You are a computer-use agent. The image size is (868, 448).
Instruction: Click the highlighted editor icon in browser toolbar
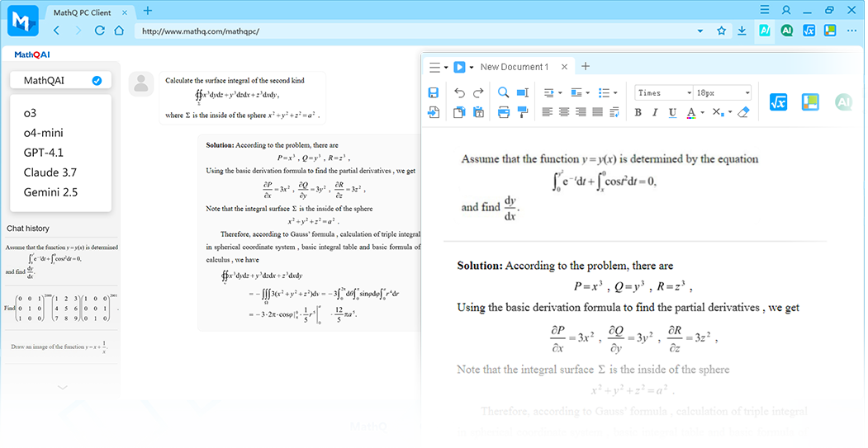click(x=765, y=31)
